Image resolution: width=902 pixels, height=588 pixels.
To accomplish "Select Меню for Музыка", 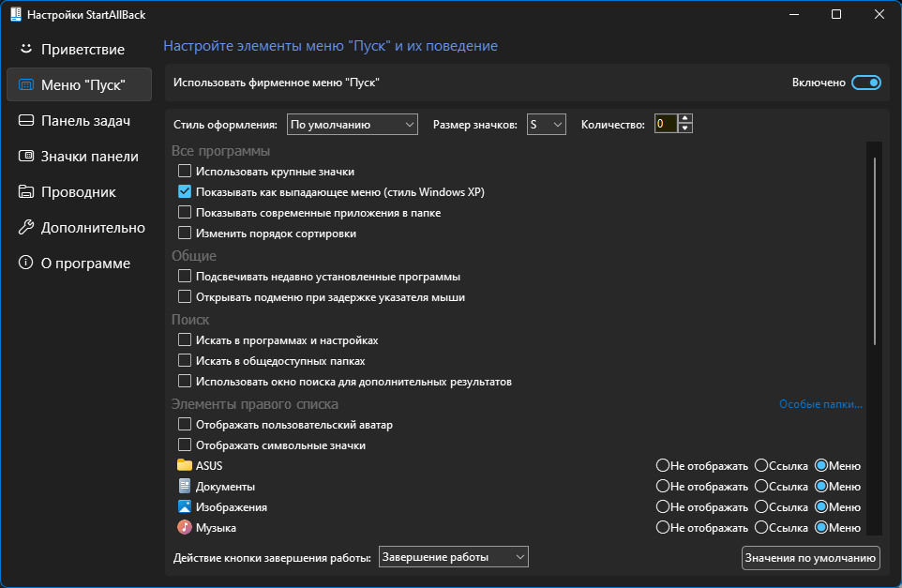I will [821, 527].
